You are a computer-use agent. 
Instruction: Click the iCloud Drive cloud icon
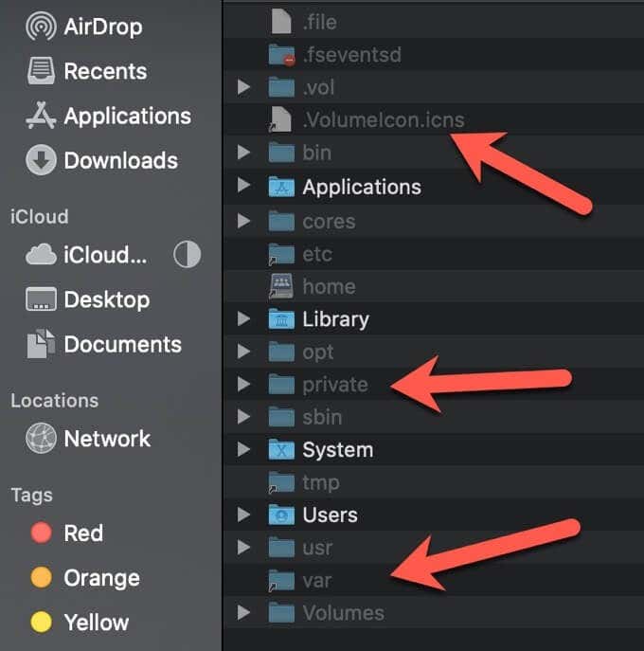[x=41, y=254]
